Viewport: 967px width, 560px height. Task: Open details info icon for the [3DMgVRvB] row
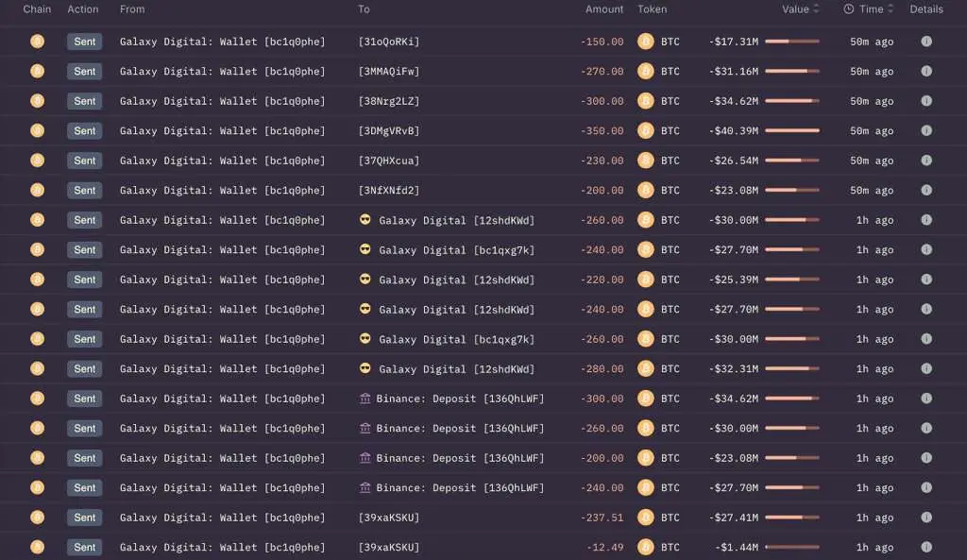(x=926, y=130)
